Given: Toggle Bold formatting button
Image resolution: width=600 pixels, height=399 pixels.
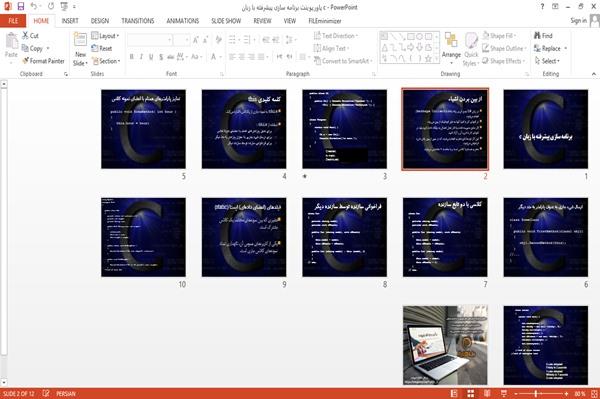Looking at the screenshot, I should tap(131, 57).
